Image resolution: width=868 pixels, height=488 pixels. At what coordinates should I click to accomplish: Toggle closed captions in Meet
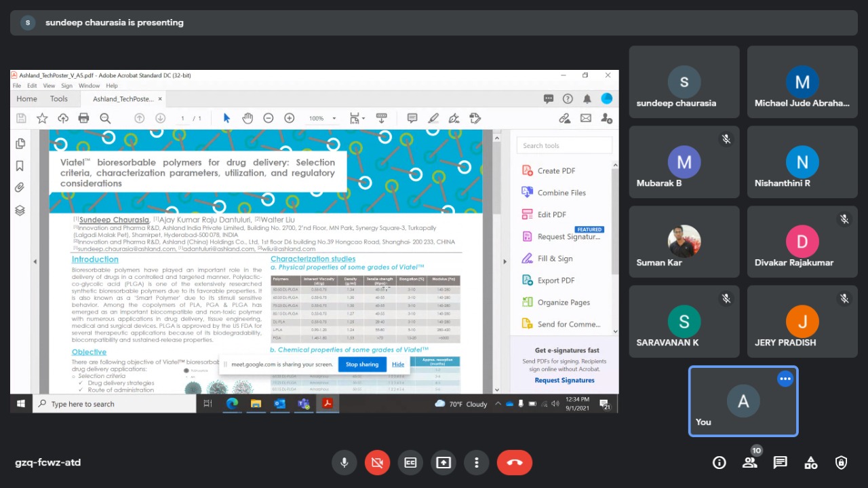(410, 463)
